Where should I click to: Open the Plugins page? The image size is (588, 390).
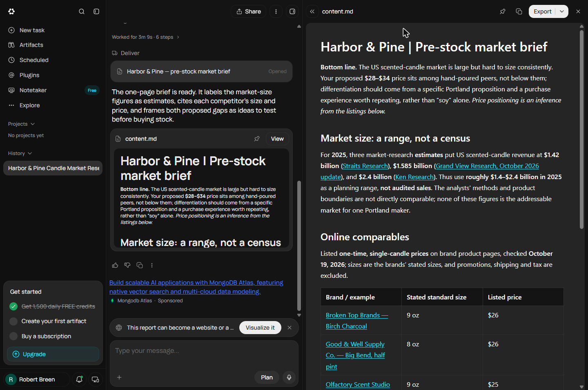[x=53, y=75]
